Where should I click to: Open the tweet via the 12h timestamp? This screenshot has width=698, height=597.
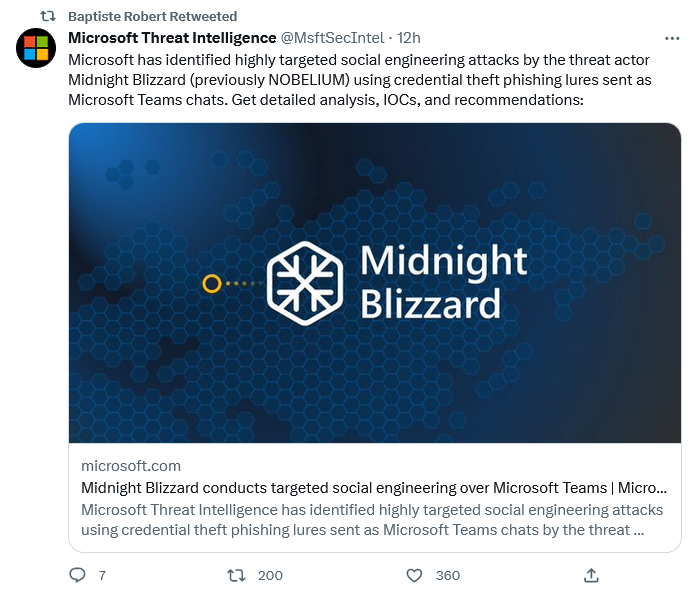(x=408, y=38)
